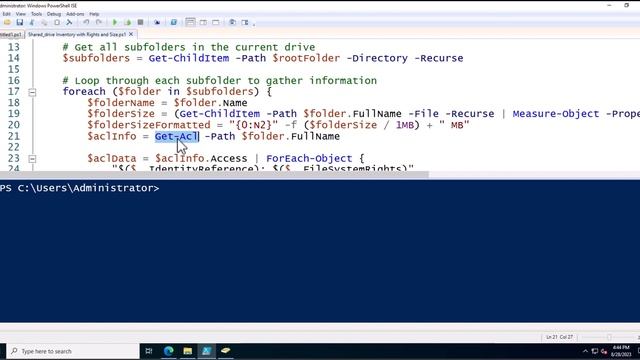Click the PS C:\Users\Administrator> console prompt

80,188
